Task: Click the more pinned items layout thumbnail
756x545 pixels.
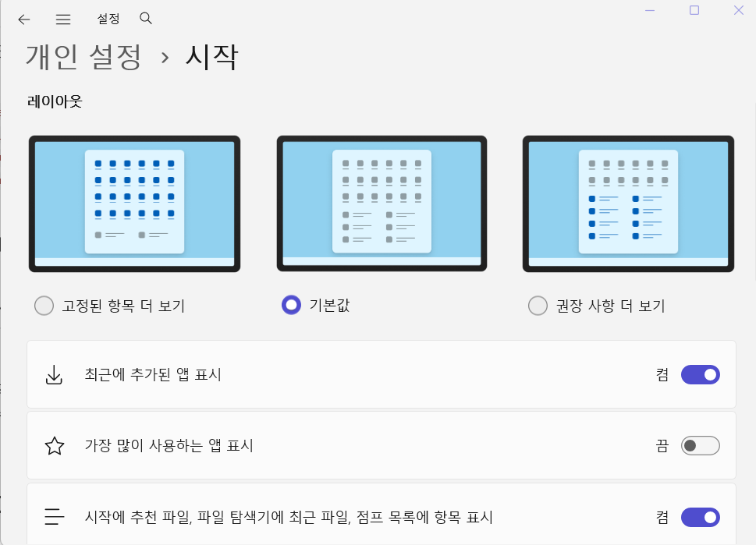Action: point(134,204)
